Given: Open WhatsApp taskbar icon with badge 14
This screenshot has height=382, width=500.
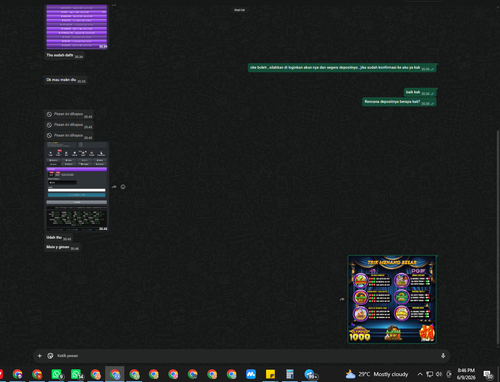Looking at the screenshot, I should click(76, 374).
